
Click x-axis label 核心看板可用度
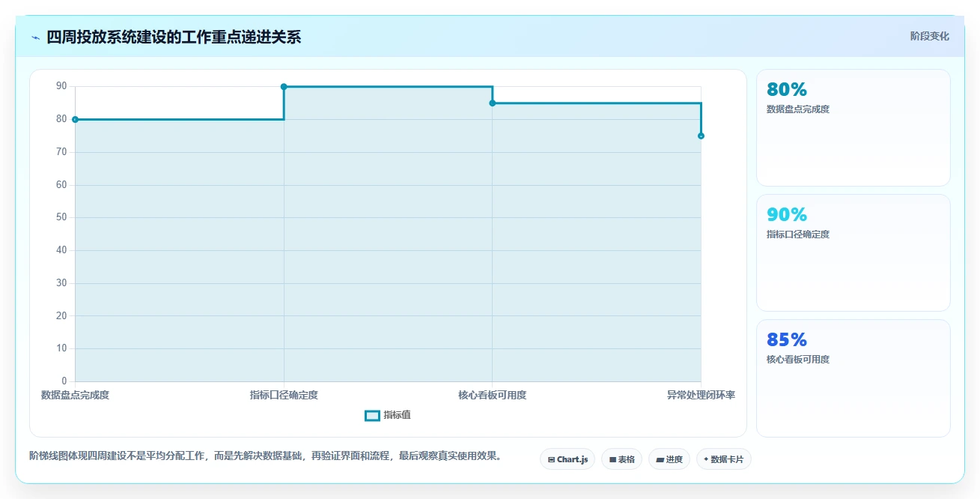(x=492, y=395)
